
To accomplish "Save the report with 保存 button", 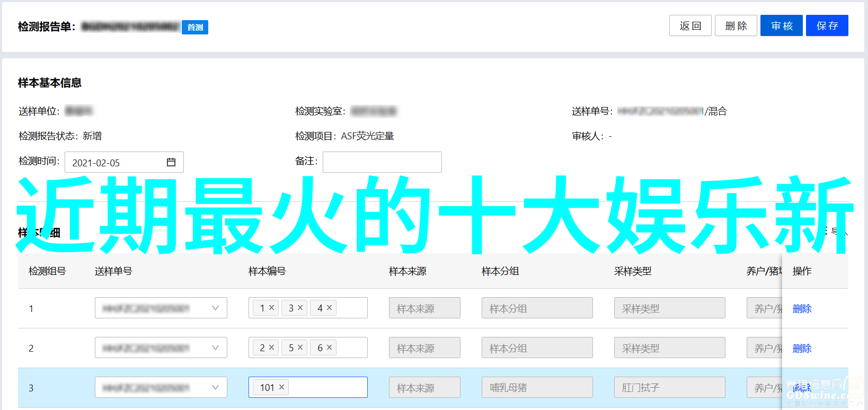I will coord(827,25).
